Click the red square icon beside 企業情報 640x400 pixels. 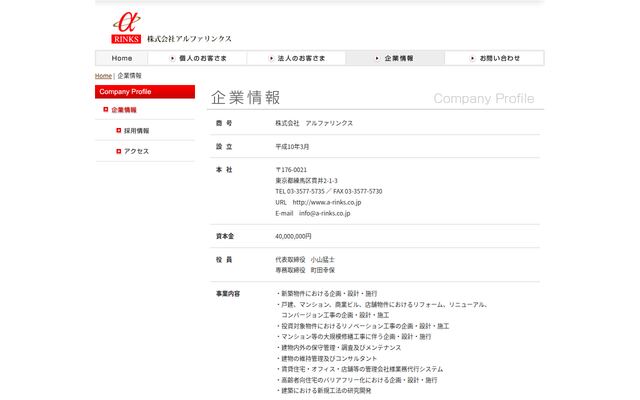(x=106, y=109)
